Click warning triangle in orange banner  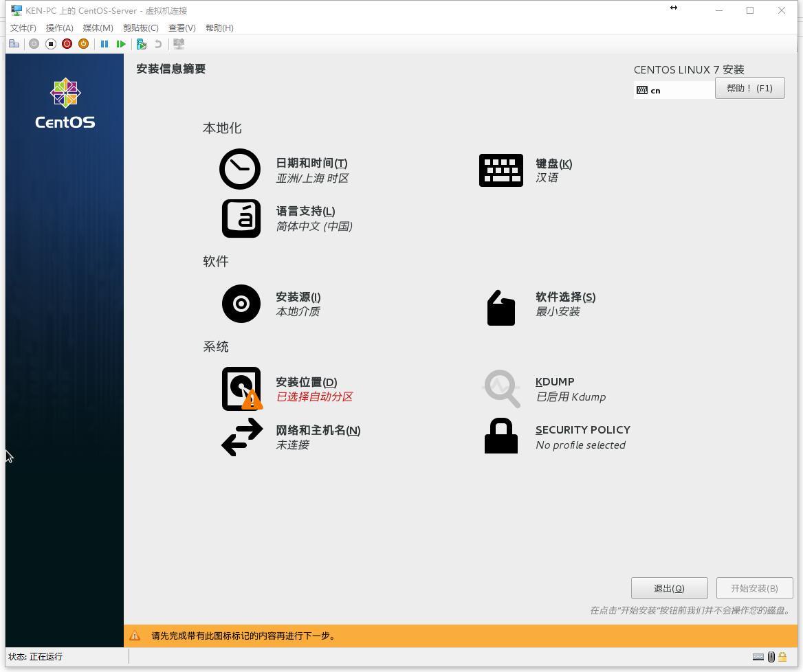tap(135, 636)
